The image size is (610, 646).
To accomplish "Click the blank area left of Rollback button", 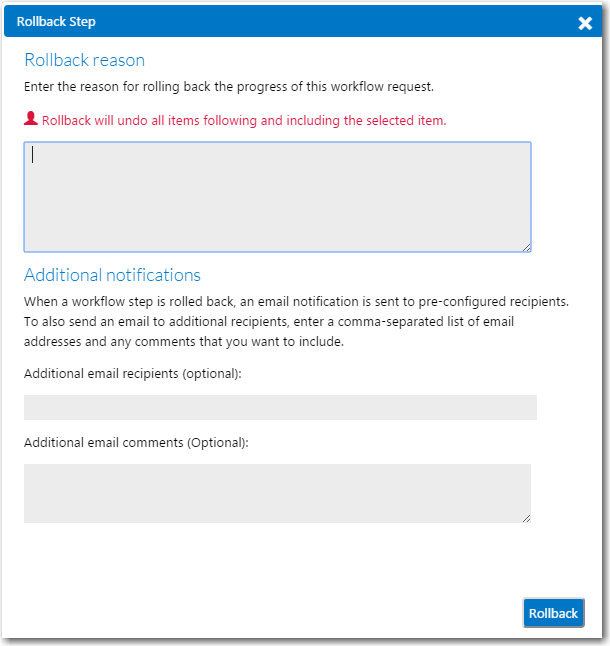I will point(272,613).
